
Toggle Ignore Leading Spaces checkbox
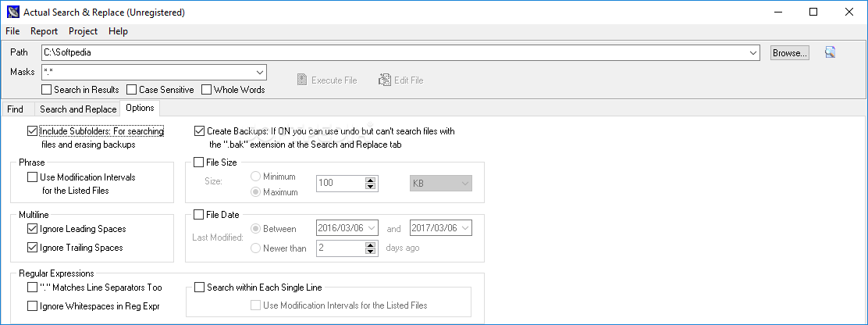32,229
